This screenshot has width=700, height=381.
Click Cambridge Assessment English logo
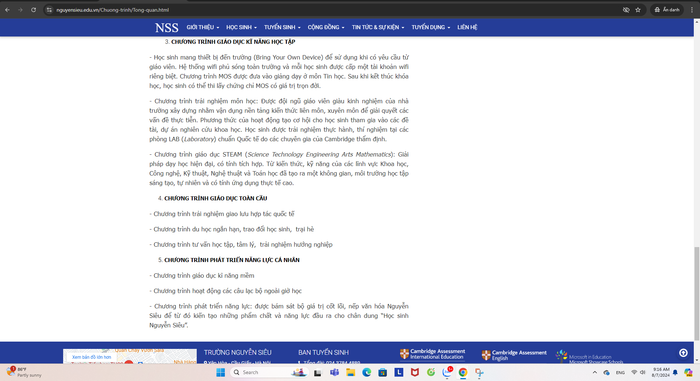514,355
